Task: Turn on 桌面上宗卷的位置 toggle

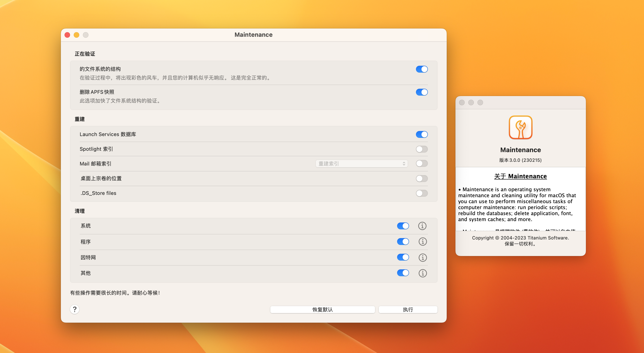Action: pyautogui.click(x=422, y=178)
